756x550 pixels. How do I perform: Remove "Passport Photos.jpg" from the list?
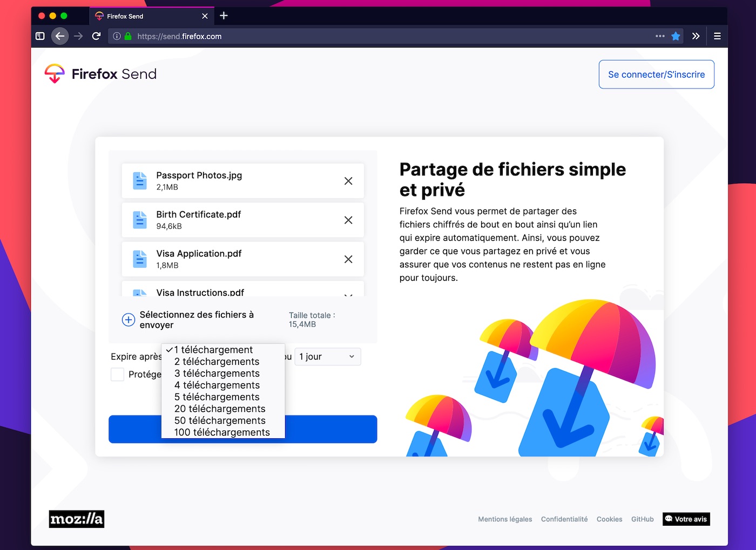click(348, 181)
